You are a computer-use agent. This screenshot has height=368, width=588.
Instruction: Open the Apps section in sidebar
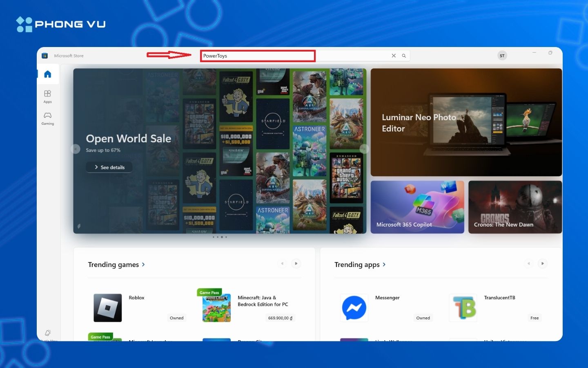pos(48,96)
